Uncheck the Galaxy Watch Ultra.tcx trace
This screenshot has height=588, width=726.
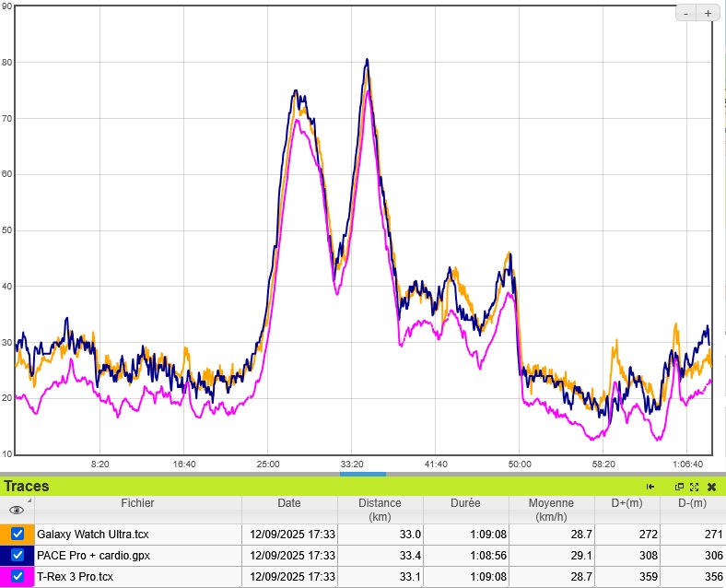click(x=18, y=534)
